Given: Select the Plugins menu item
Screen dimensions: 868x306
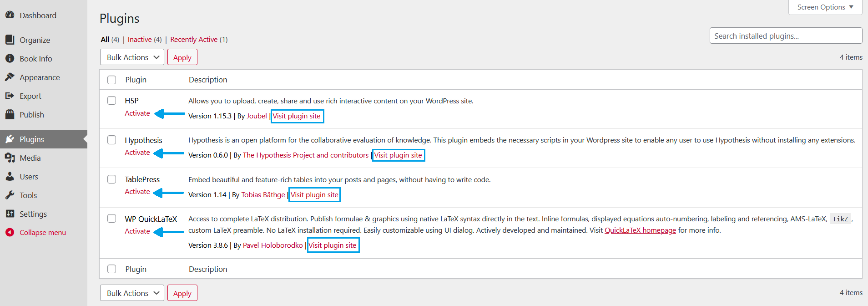Looking at the screenshot, I should pos(44,139).
